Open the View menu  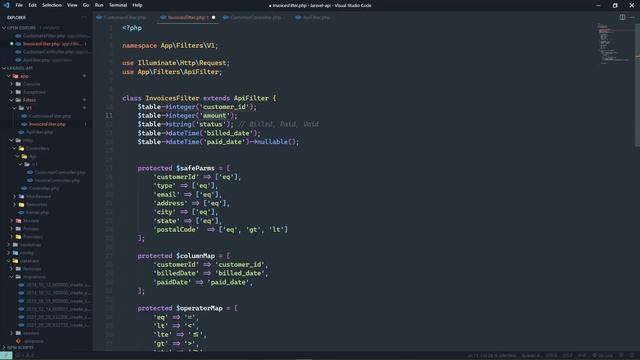[72, 5]
